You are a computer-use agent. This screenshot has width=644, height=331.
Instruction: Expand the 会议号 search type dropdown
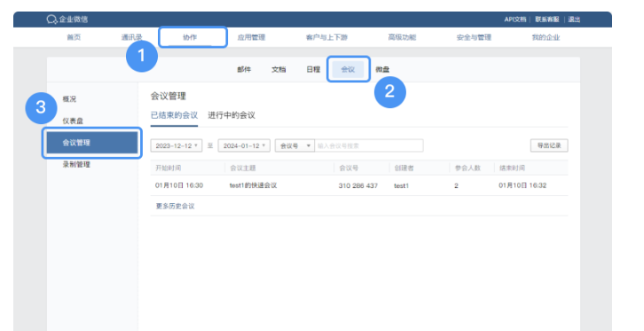pos(295,146)
